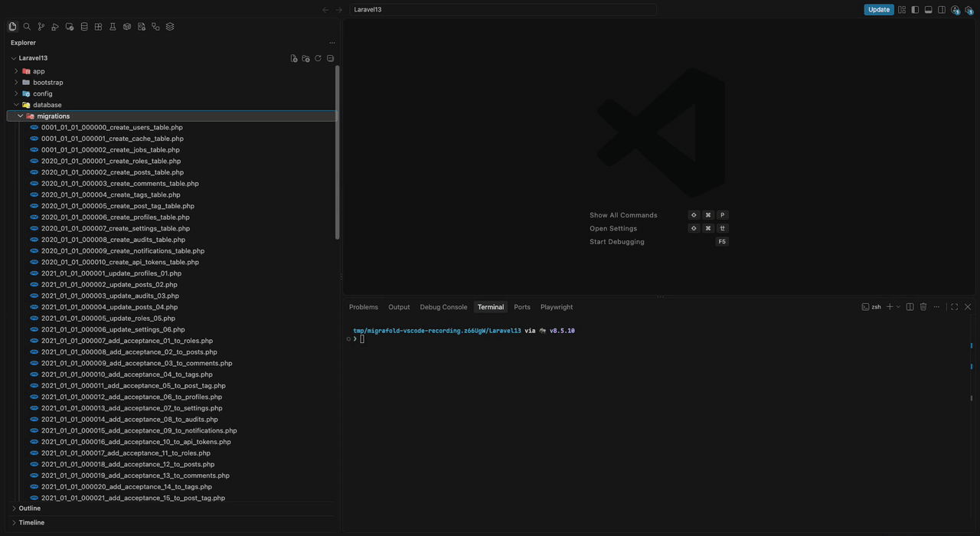Open Accounts icon with badge
This screenshot has width=980, height=536.
point(955,10)
